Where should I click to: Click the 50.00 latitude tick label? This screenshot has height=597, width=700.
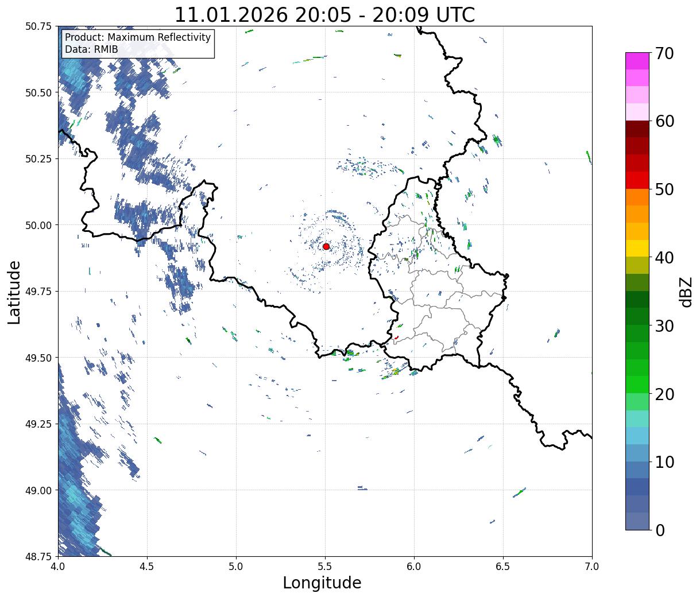click(38, 225)
